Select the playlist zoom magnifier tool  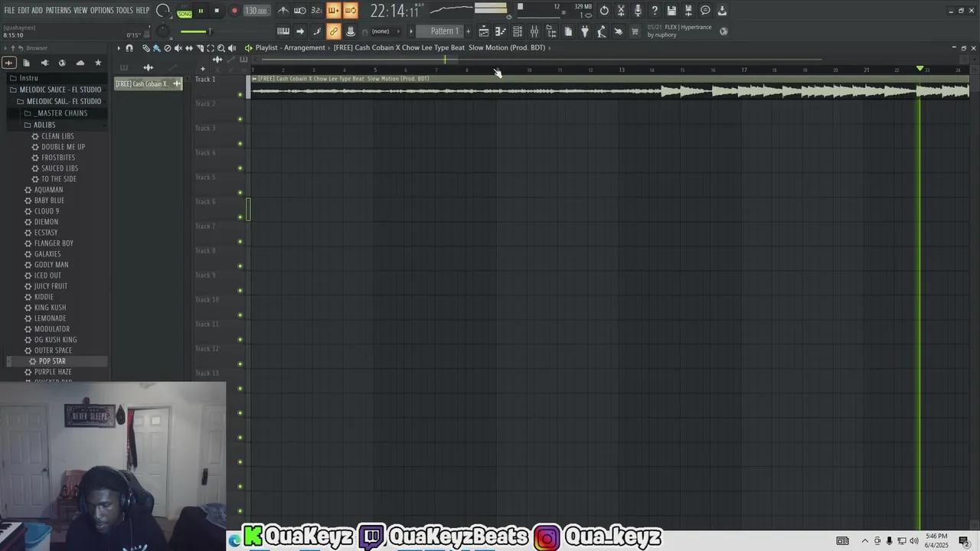point(221,48)
